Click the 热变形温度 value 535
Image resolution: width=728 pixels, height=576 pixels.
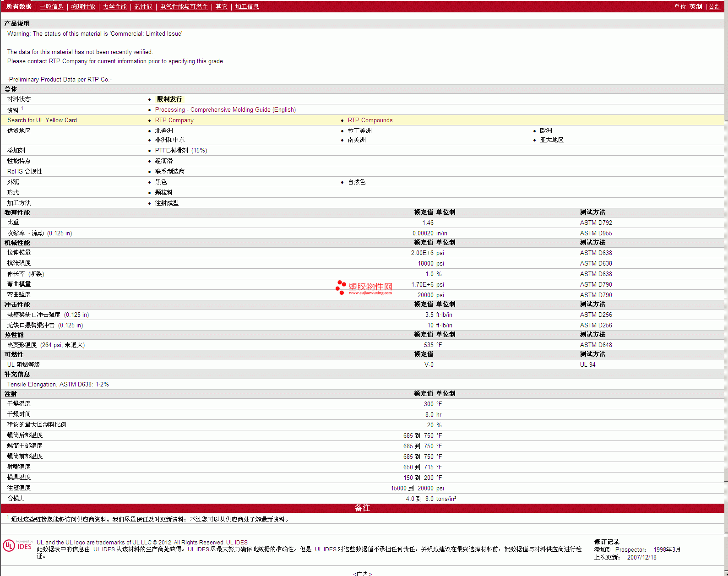click(x=429, y=345)
